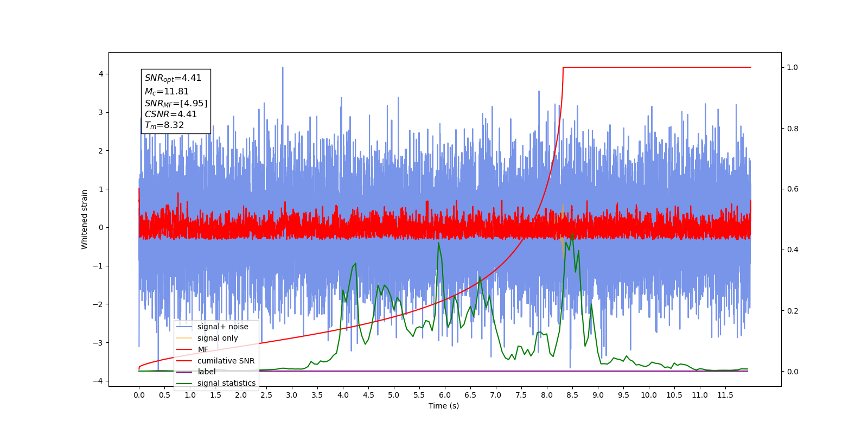Viewport: 868px width, 434px height.
Task: Click the 'Time (s)' x-axis label
Action: coord(444,406)
